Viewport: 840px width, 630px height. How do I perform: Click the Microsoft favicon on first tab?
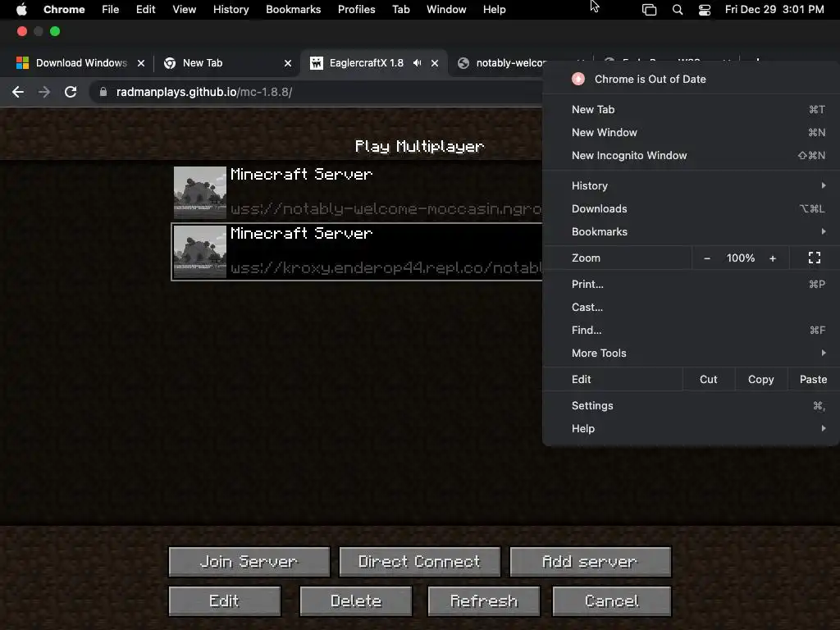tap(22, 63)
